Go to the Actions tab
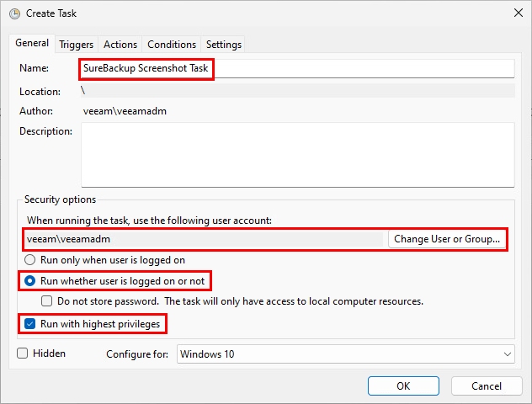 (x=120, y=45)
